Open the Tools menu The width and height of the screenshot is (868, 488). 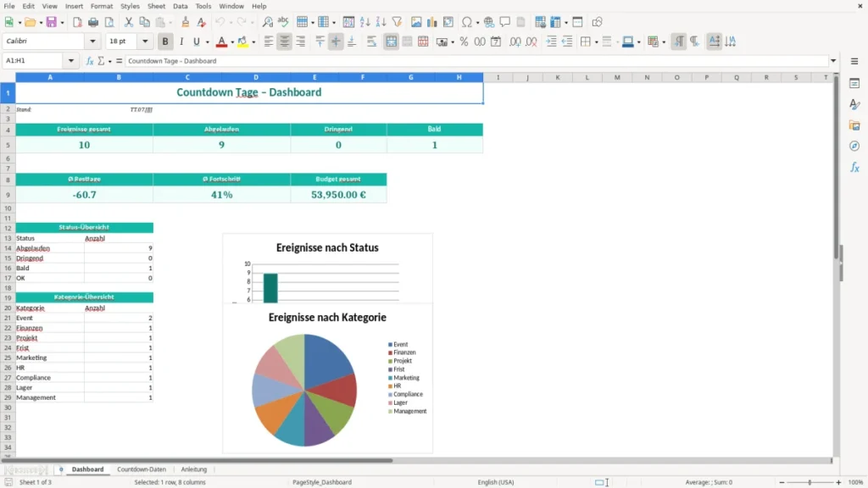point(203,6)
